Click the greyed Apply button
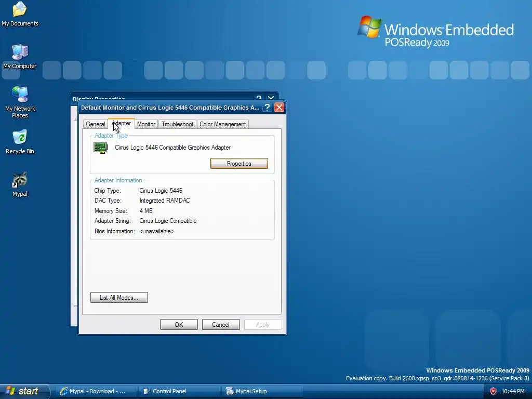The height and width of the screenshot is (399, 532). [x=263, y=325]
